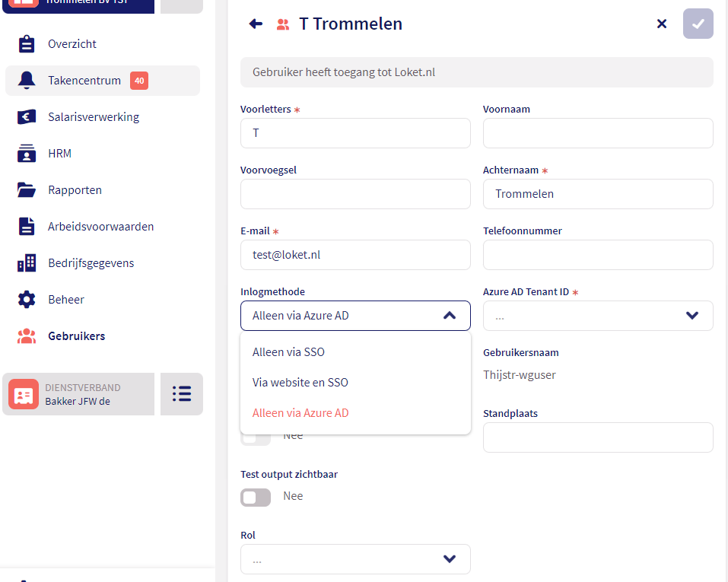The image size is (728, 582).
Task: Click the Beheer gear icon
Action: click(27, 300)
